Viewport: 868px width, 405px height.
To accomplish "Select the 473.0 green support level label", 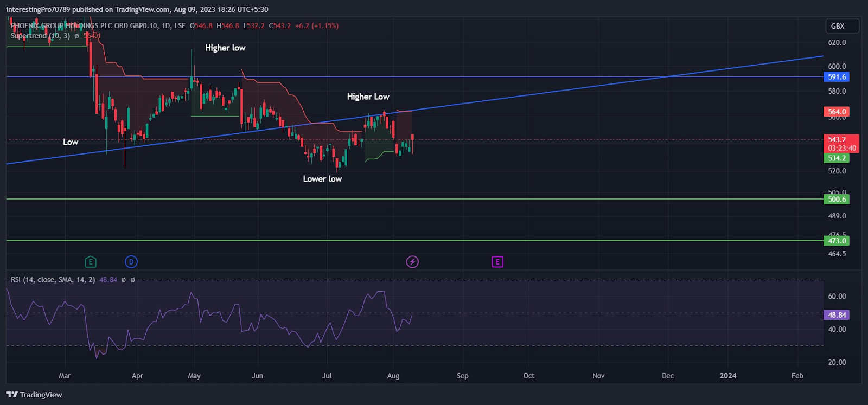I will click(837, 241).
